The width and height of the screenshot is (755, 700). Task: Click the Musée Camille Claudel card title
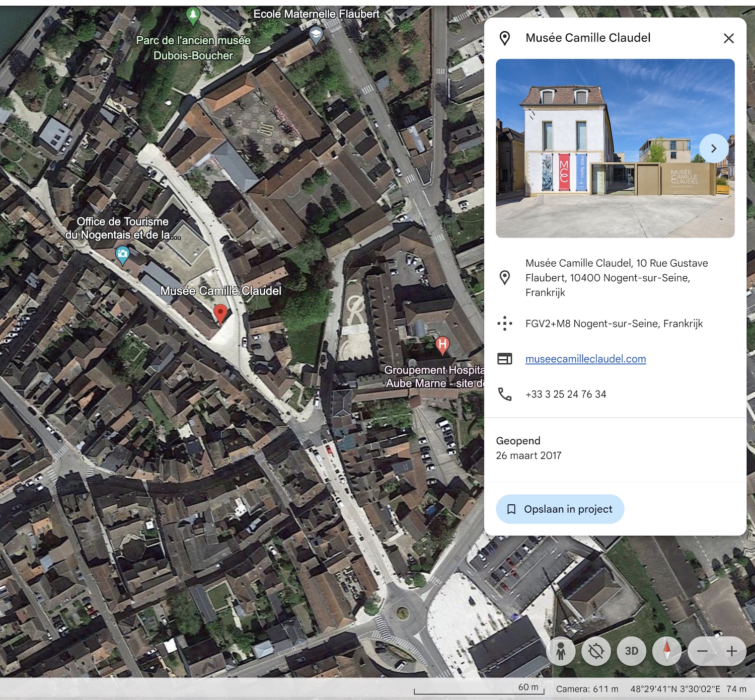588,38
